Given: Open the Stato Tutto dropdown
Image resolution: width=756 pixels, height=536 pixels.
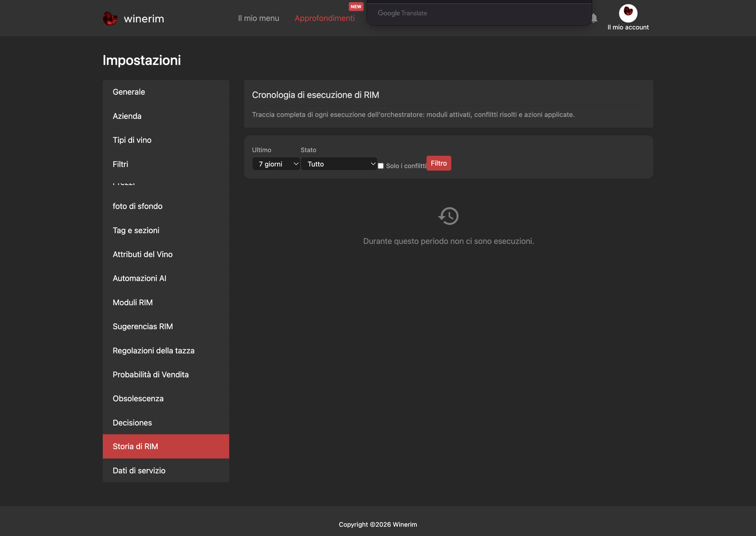Looking at the screenshot, I should [339, 164].
